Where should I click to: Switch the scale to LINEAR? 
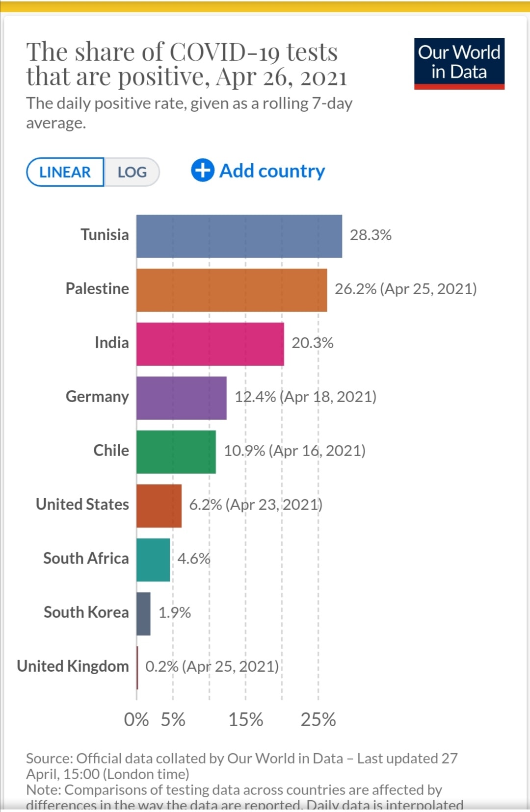click(x=65, y=172)
